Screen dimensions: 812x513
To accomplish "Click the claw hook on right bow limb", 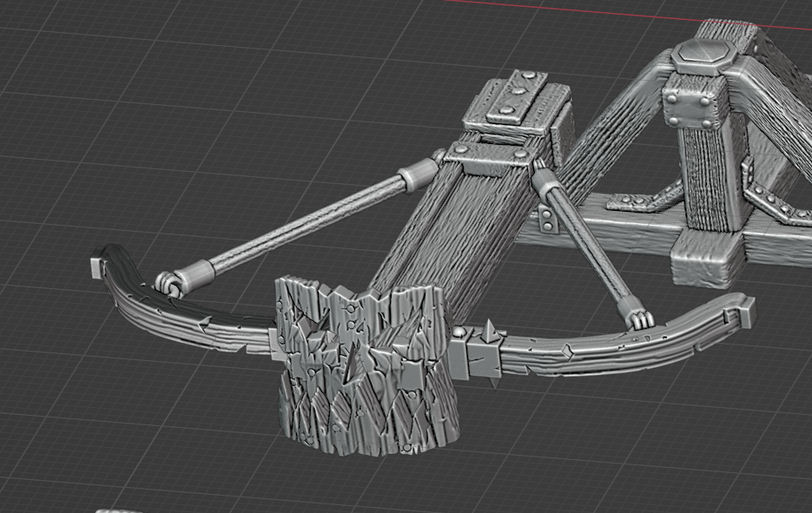I will [x=638, y=319].
